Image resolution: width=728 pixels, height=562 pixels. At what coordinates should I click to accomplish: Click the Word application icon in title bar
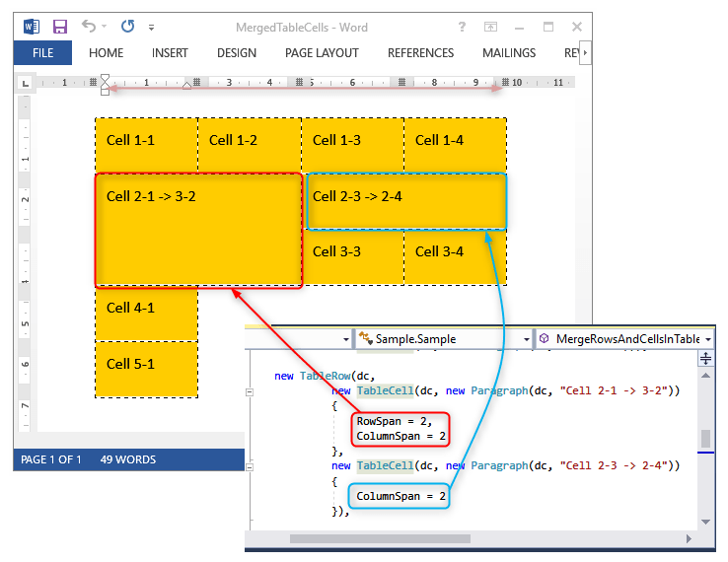click(32, 27)
